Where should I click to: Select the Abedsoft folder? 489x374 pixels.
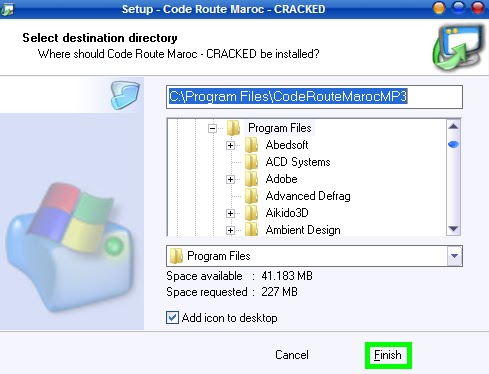[x=287, y=145]
